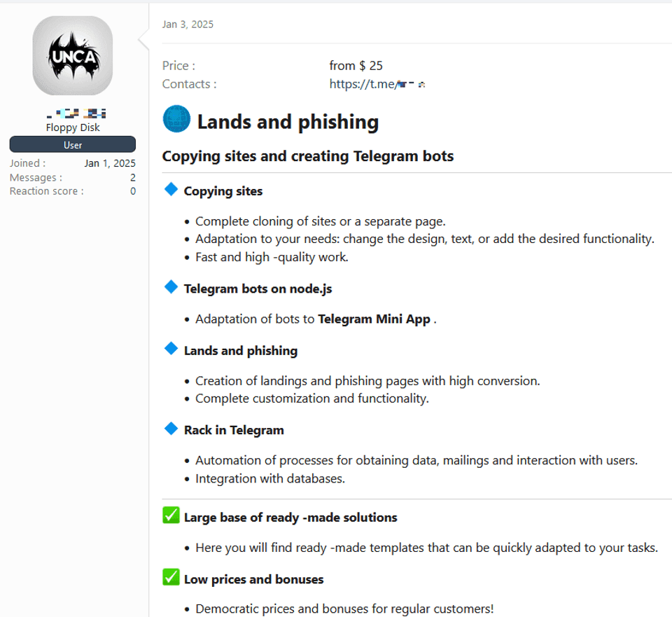
Task: Click the Copying sites and creating Telegram bots subheading
Action: (308, 156)
